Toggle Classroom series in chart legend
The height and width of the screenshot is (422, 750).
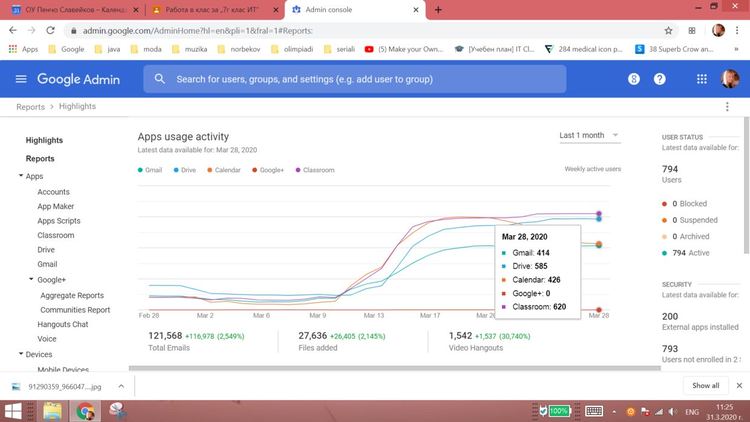point(315,170)
